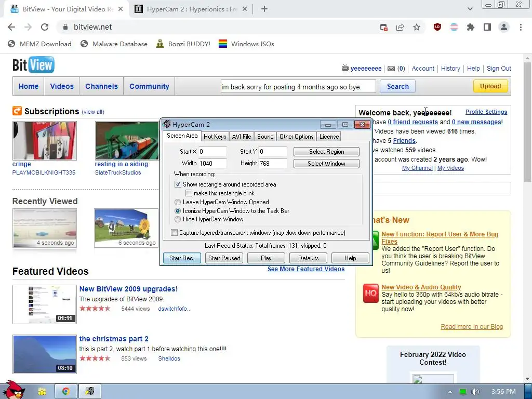Select Leave HyperCam Window Opened

pos(178,202)
